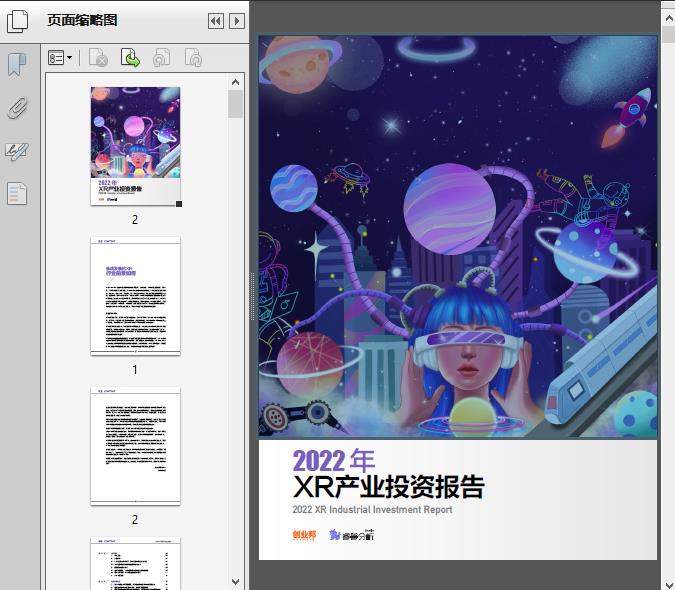
Task: Click the '页面缩略图' panel title
Action: tap(82, 20)
